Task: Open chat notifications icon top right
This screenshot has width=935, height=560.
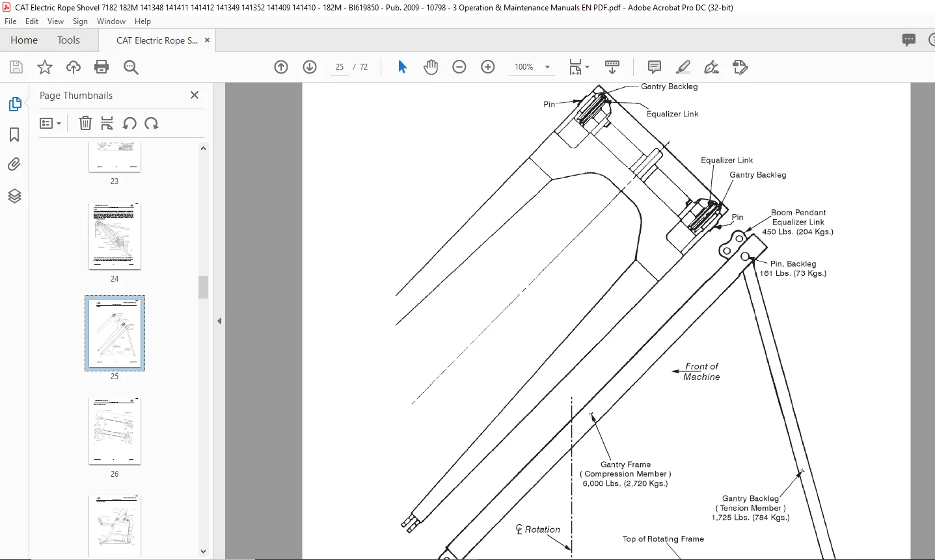Action: [x=909, y=40]
